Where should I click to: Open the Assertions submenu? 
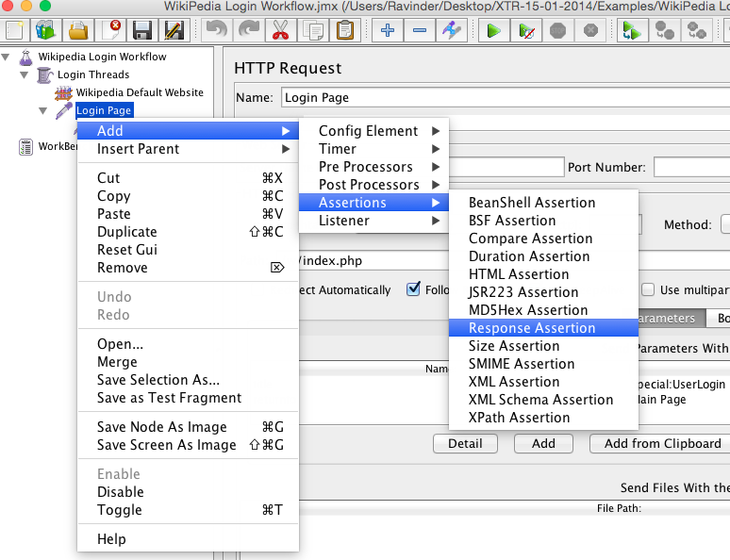coord(373,203)
